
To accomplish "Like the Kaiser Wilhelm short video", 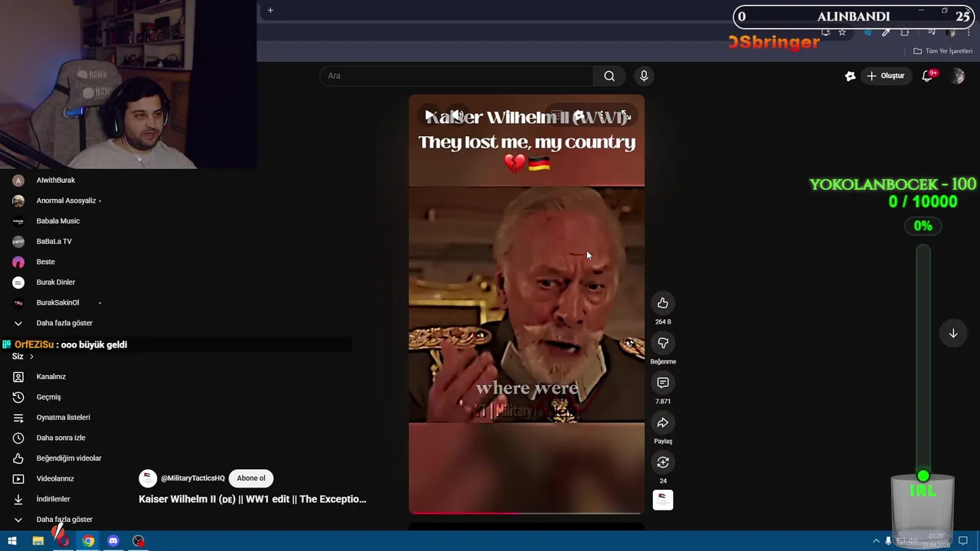I will tap(663, 303).
